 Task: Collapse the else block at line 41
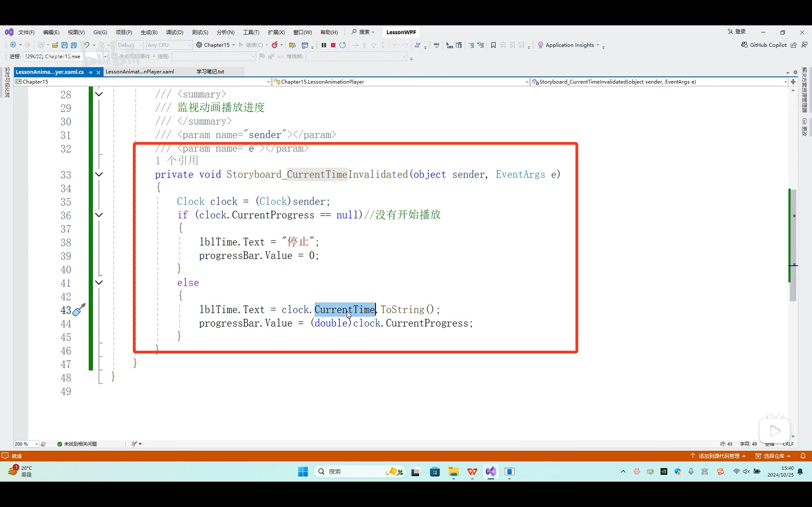click(99, 283)
